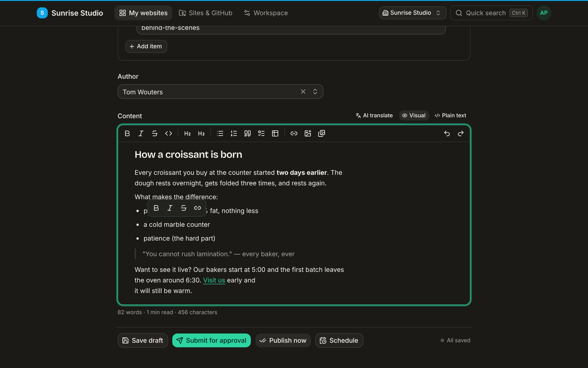Clear the Tom Wouters author selection
The width and height of the screenshot is (588, 368).
tap(303, 92)
